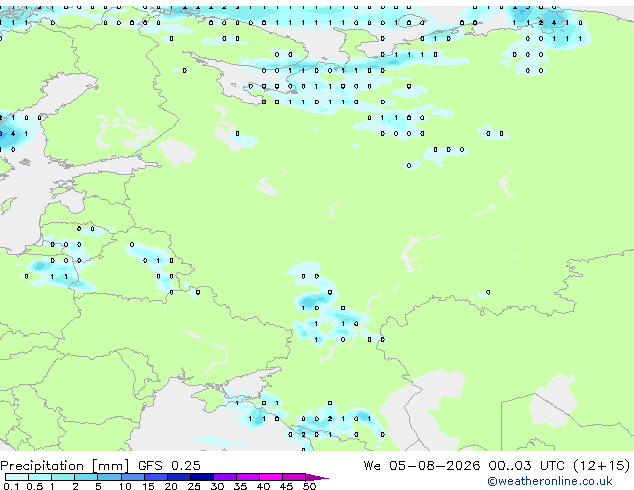Click the '25' legend scale value
The image size is (634, 490).
(194, 486)
